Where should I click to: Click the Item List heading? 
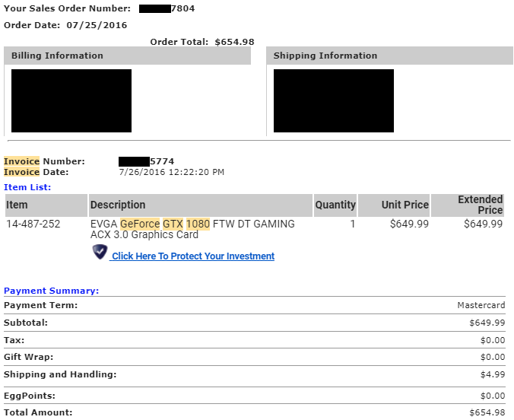pos(27,186)
